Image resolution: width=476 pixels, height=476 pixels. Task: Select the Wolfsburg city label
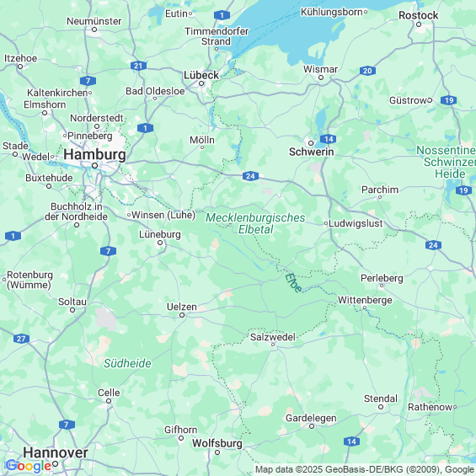[x=217, y=443]
